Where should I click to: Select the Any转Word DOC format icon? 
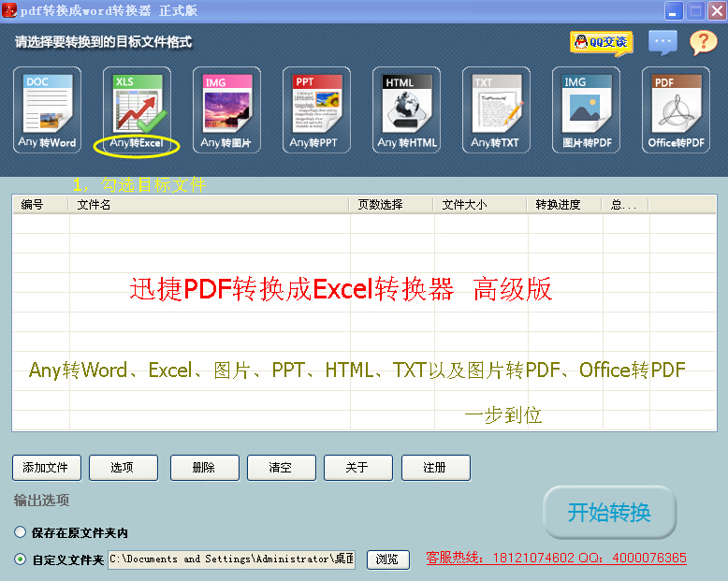(47, 110)
